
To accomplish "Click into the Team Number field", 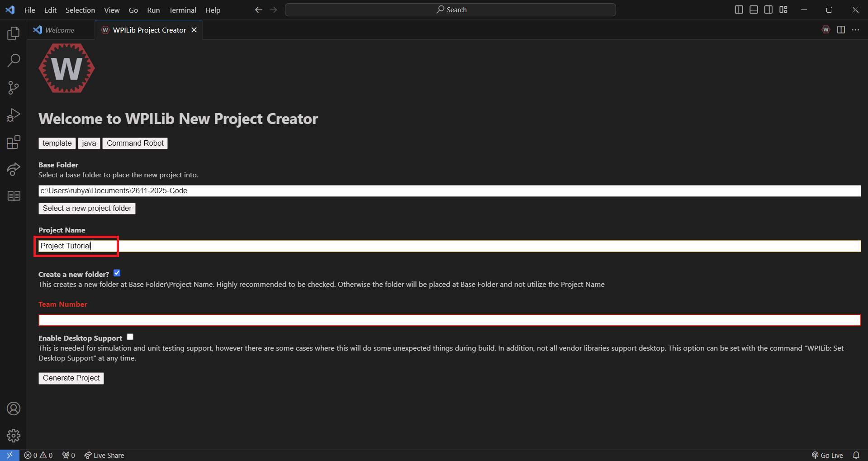I will coord(450,320).
